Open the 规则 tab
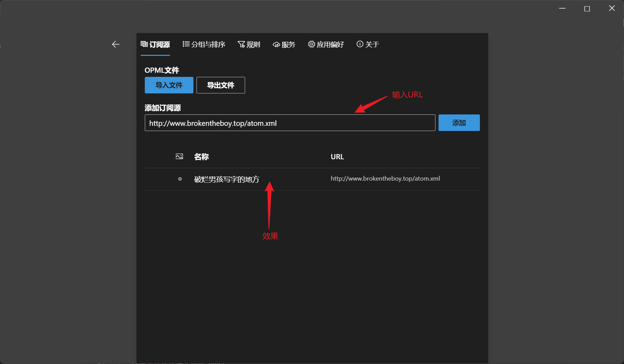Viewport: 624px width, 364px height. click(249, 44)
